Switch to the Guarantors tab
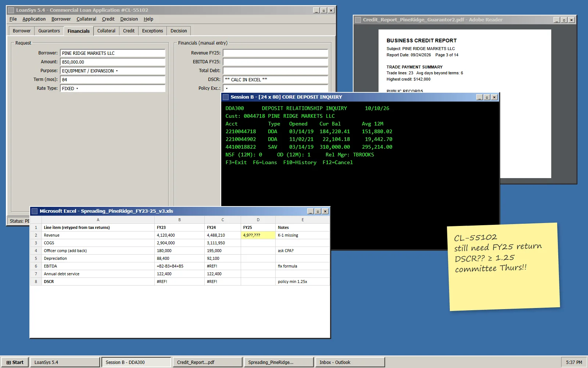 [49, 31]
